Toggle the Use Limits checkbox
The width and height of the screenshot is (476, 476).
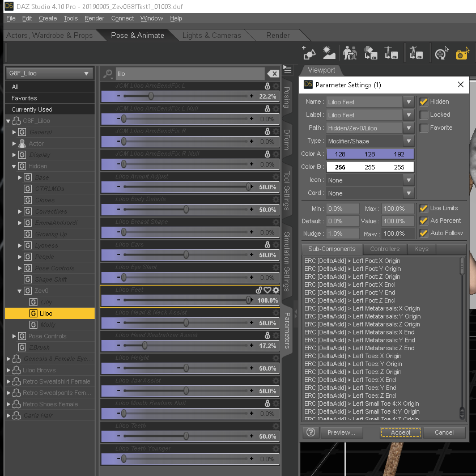423,209
